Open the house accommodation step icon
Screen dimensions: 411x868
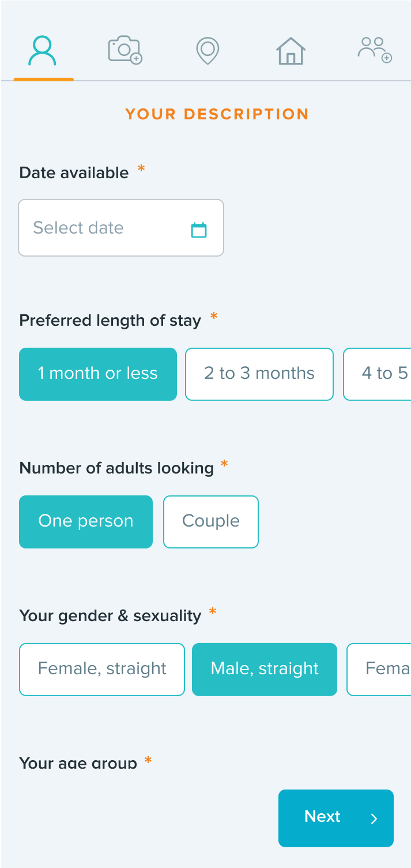click(x=291, y=51)
